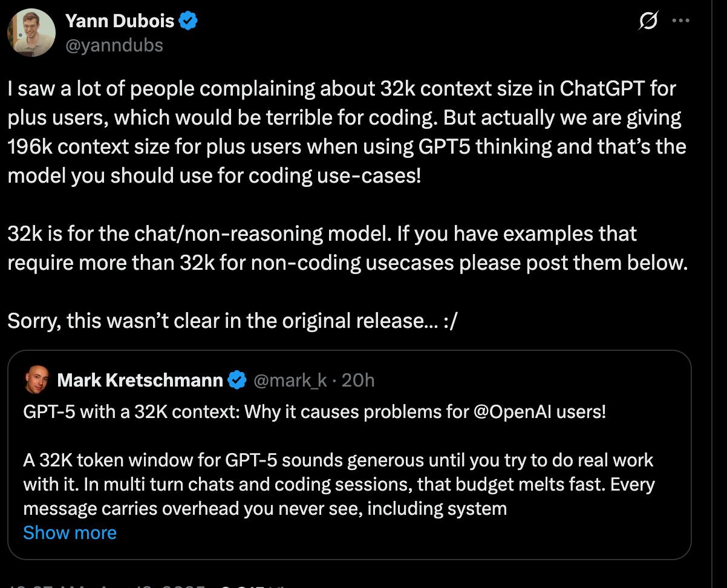Image resolution: width=727 pixels, height=588 pixels.
Task: Open the @yanndubs handle link
Action: click(x=114, y=45)
